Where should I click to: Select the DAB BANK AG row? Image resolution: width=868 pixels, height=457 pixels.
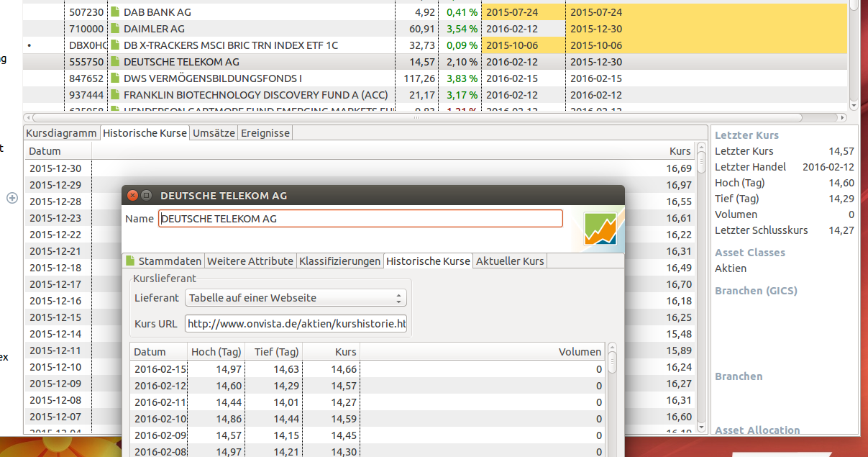point(436,12)
